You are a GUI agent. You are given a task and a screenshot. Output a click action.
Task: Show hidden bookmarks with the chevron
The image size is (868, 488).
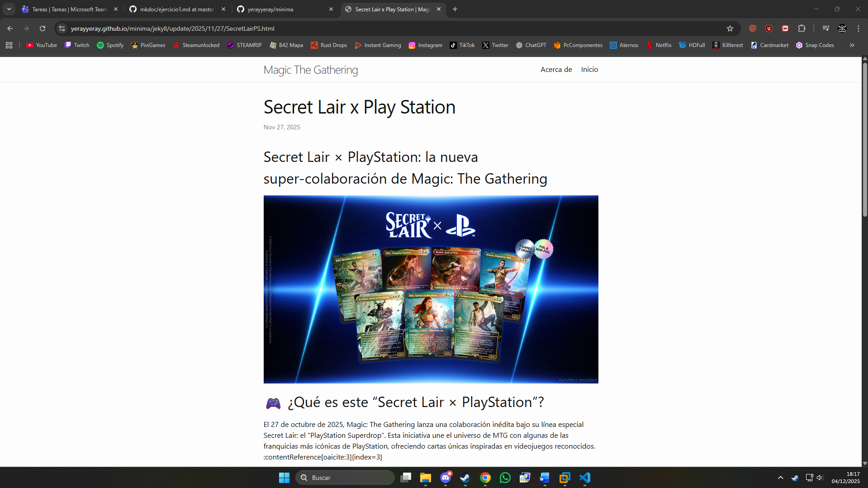[852, 45]
